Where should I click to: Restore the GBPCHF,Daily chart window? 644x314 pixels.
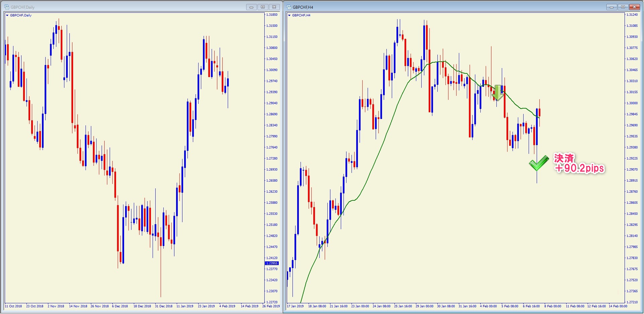[x=263, y=7]
